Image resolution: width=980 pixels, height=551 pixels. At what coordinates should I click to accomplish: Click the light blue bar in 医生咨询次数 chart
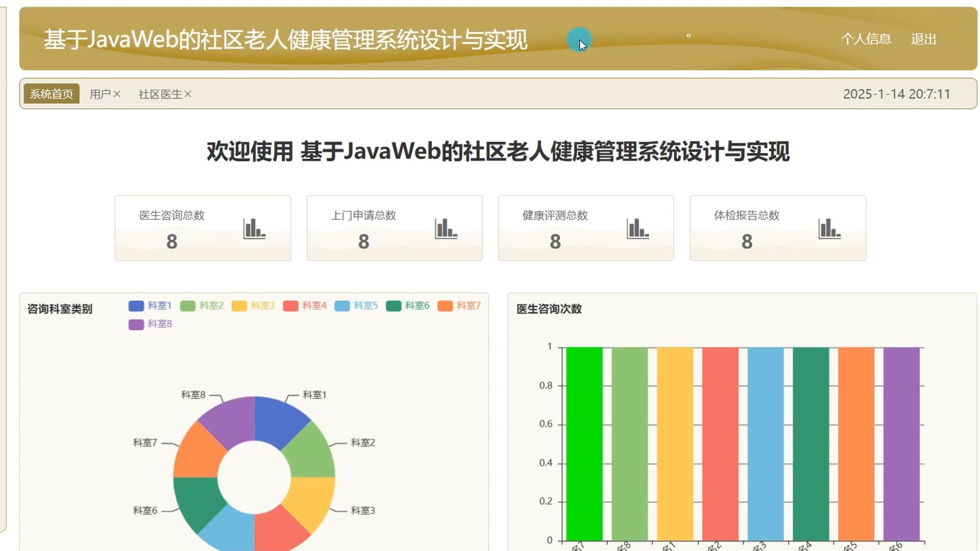(766, 444)
